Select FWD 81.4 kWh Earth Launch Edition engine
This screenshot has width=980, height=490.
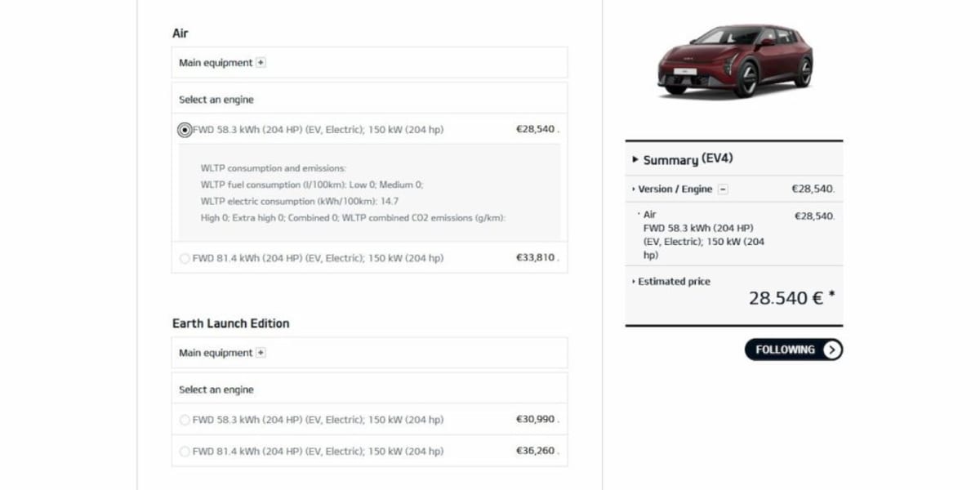[185, 451]
